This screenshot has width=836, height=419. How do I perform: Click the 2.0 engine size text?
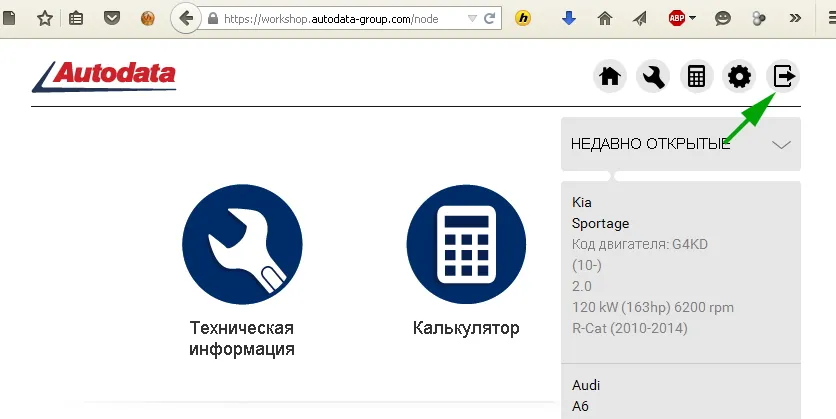pyautogui.click(x=582, y=286)
